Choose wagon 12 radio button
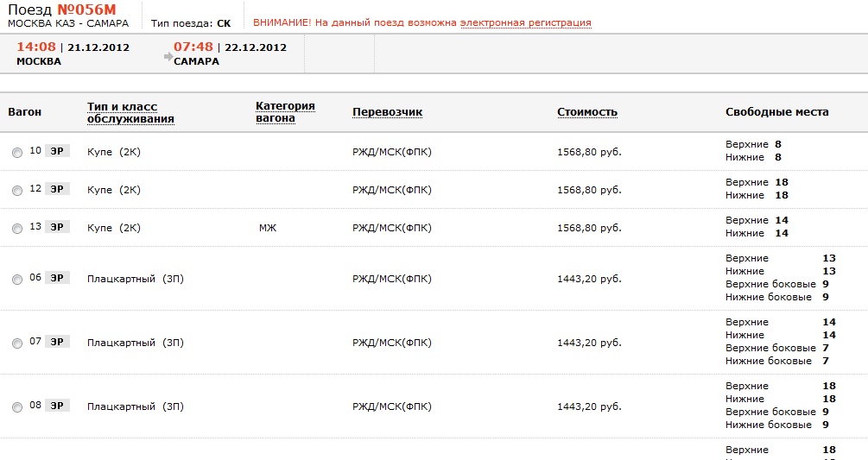The width and height of the screenshot is (868, 460). click(17, 191)
